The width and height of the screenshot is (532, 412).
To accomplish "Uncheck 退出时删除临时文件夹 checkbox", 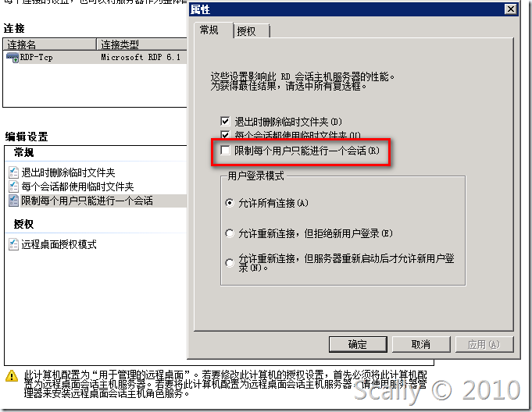I will [x=225, y=121].
